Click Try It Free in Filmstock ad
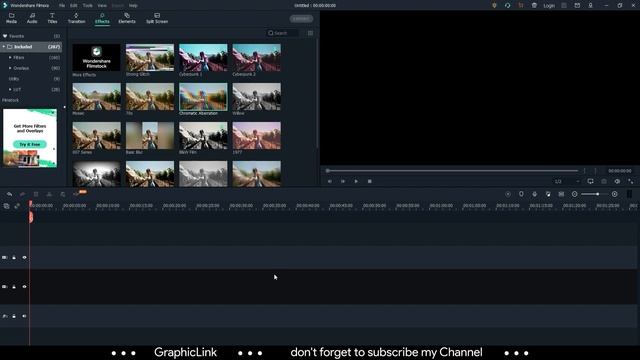This screenshot has width=640, height=360. [x=30, y=144]
